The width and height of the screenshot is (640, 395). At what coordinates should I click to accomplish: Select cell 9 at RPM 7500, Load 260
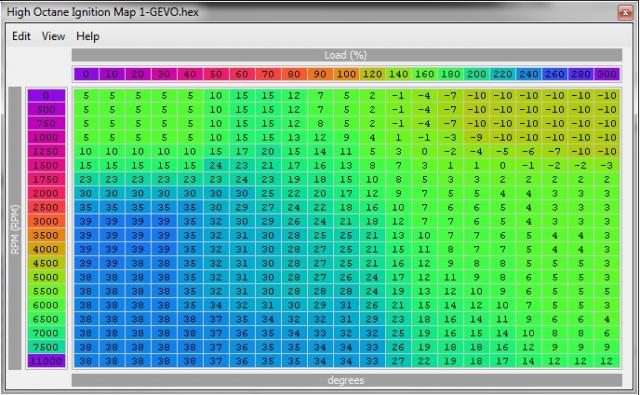pos(555,347)
